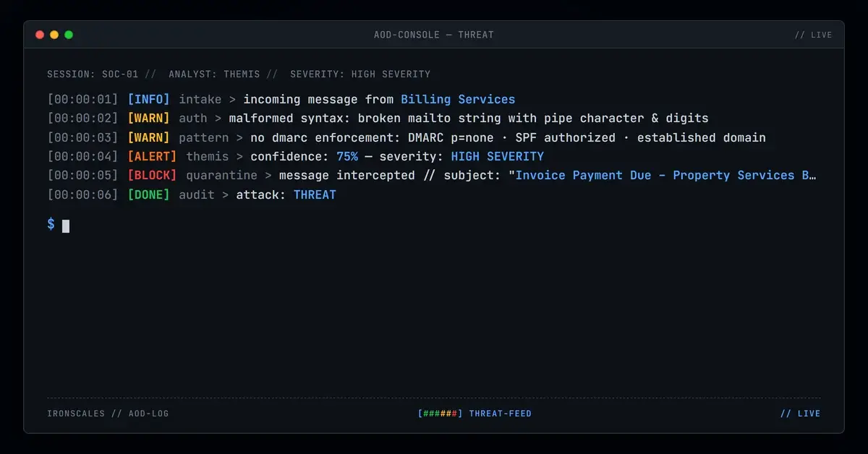Click the [BLOCK] tag

[152, 175]
